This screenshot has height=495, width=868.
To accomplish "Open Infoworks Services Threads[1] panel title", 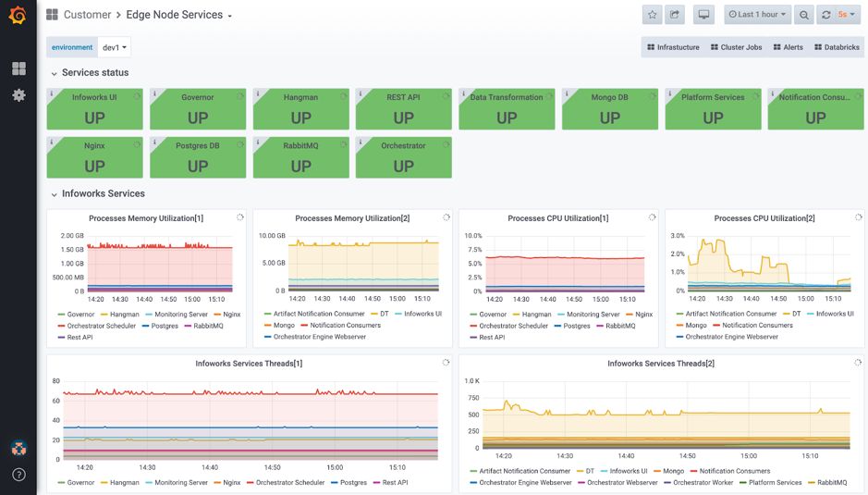I will (249, 364).
